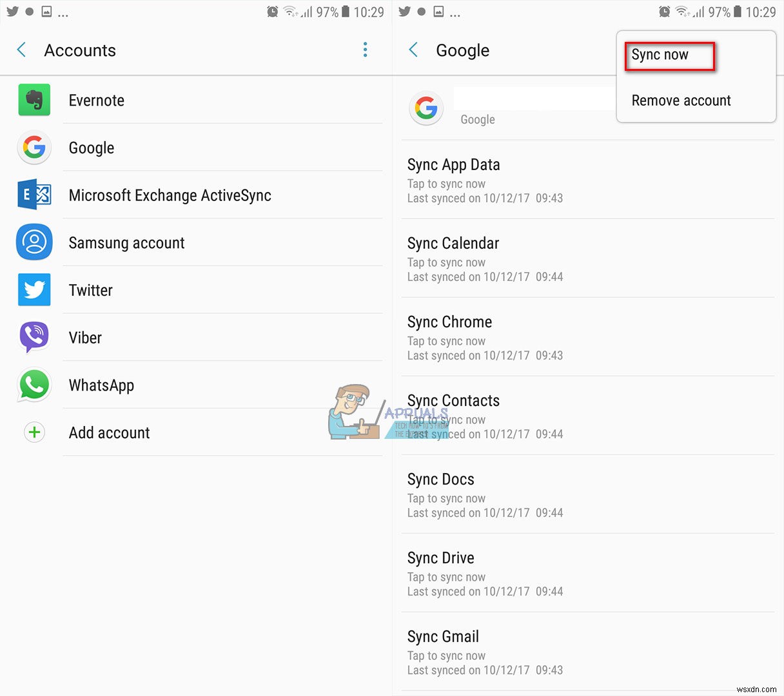Open the three-dot overflow menu

pyautogui.click(x=366, y=50)
